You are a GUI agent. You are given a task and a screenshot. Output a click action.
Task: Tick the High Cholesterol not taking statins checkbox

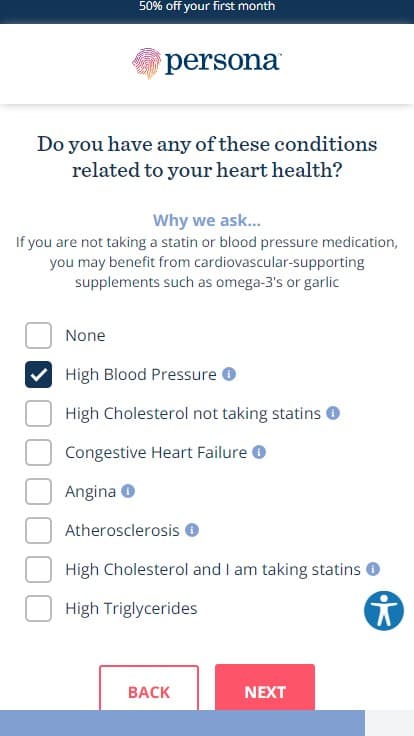coord(38,413)
